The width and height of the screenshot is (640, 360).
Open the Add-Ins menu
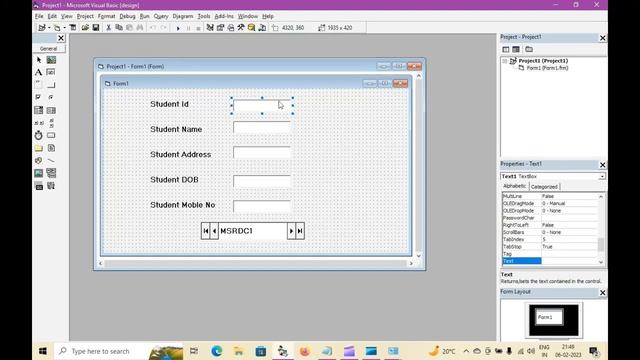pyautogui.click(x=224, y=16)
